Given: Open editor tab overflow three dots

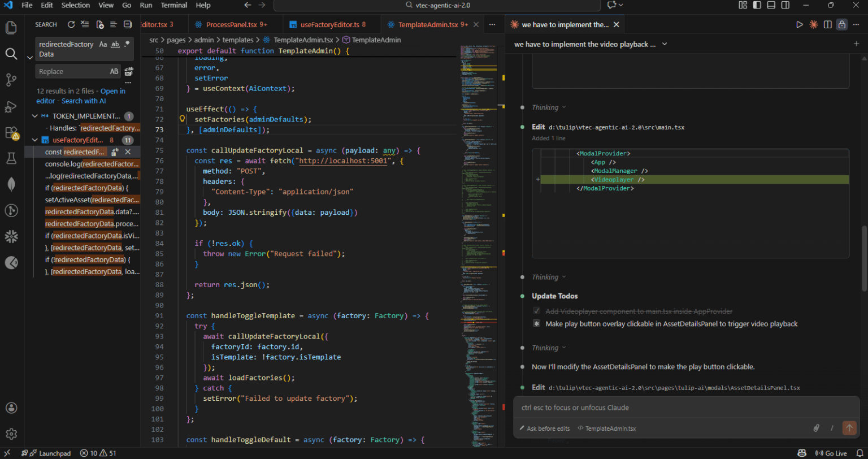Looking at the screenshot, I should pos(492,25).
